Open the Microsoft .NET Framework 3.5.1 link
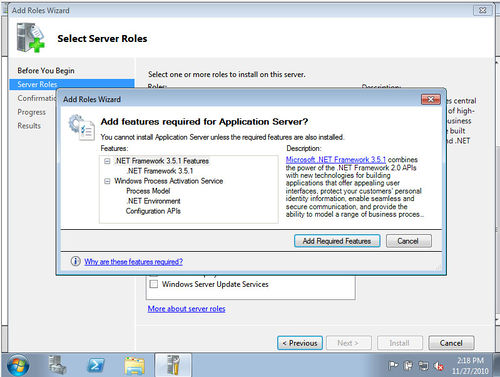500x377 pixels. pyautogui.click(x=336, y=159)
